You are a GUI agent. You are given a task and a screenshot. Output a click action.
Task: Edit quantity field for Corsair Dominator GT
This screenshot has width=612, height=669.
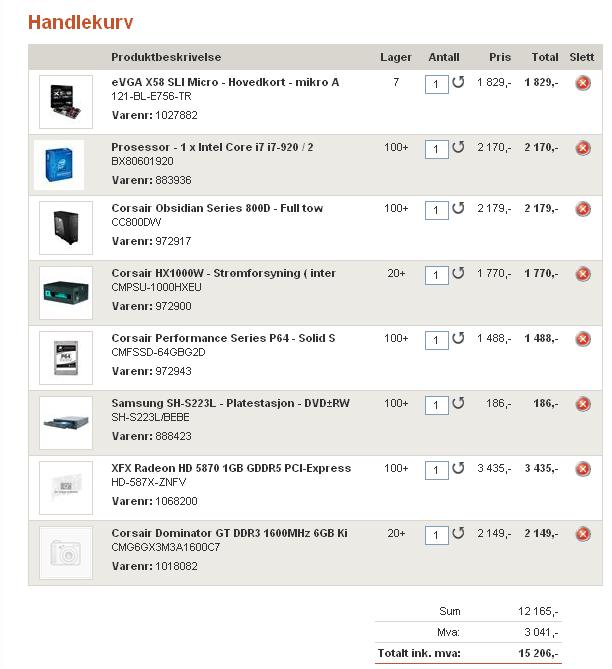coord(437,535)
